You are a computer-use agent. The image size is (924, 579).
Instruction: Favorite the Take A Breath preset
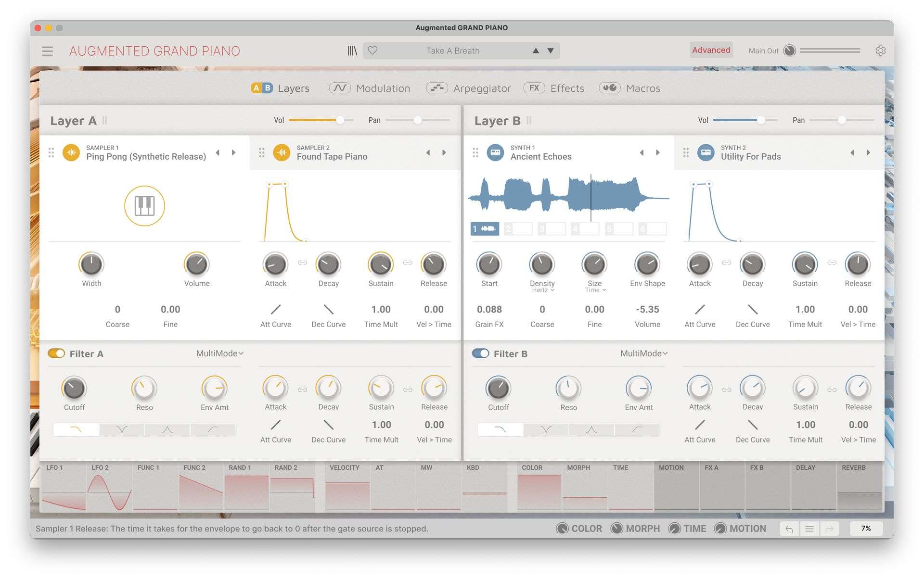click(372, 50)
